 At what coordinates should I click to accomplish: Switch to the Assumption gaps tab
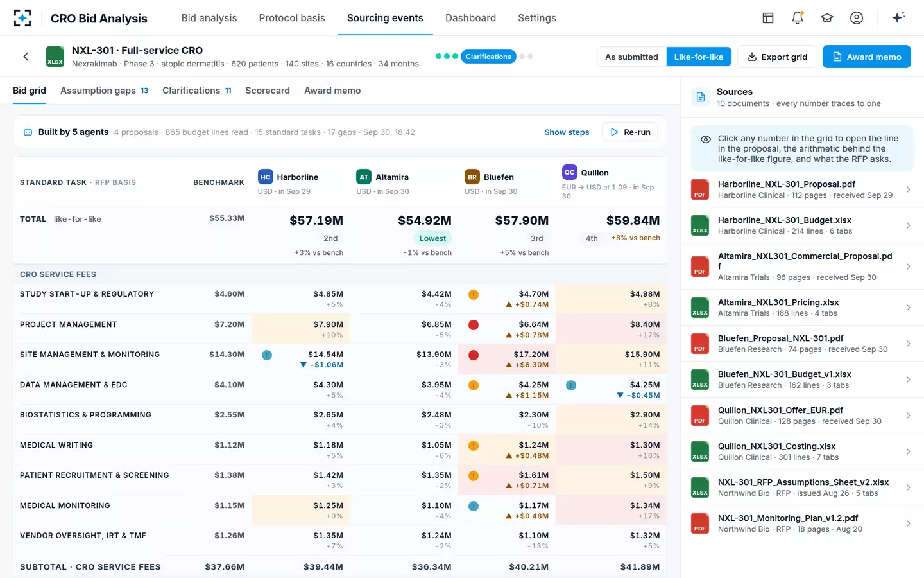point(105,91)
